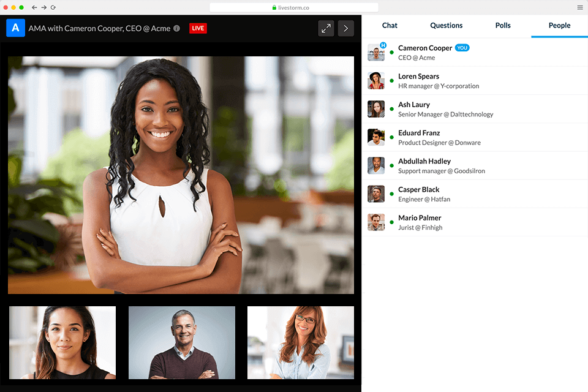Click the red LIVE badge
The width and height of the screenshot is (588, 392).
tap(198, 28)
